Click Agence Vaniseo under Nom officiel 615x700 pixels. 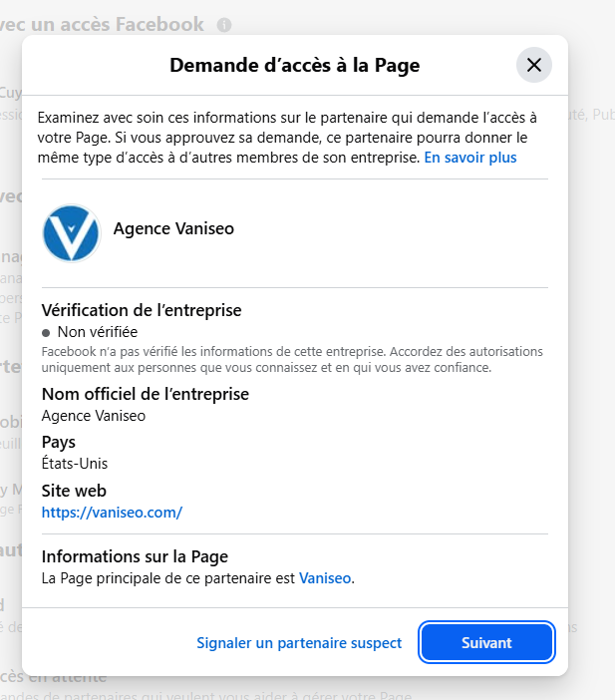(x=93, y=416)
